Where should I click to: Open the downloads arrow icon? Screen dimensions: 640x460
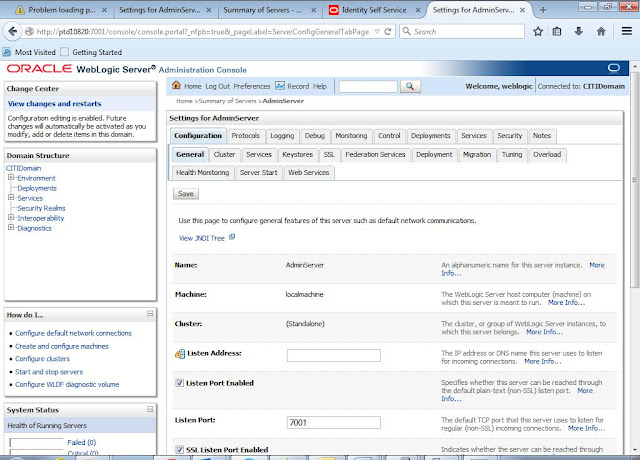pos(578,31)
